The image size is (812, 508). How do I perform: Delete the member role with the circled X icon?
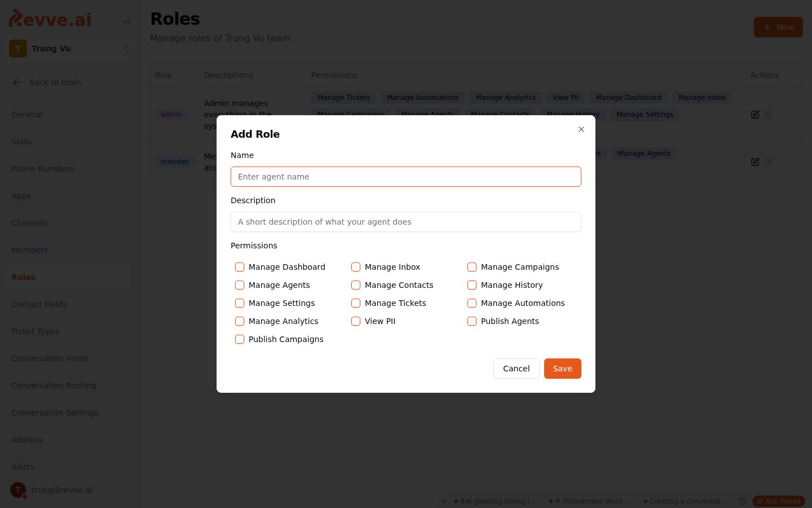coord(769,162)
